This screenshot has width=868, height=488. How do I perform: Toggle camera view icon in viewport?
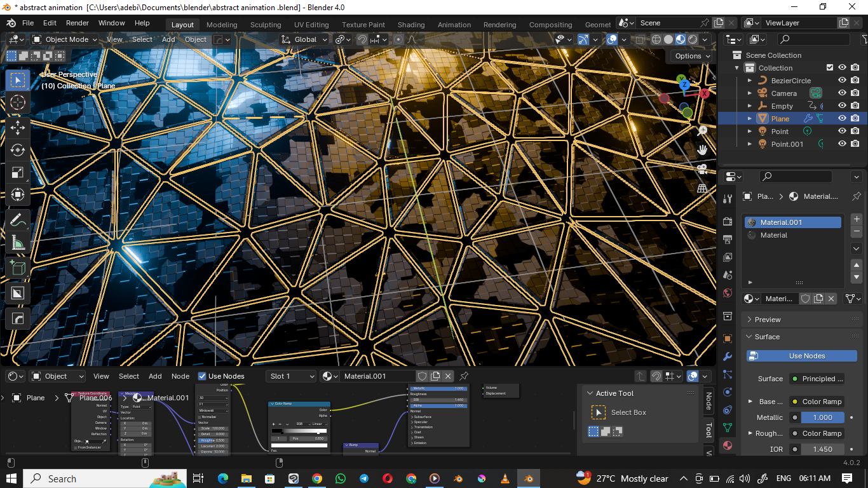tap(703, 169)
